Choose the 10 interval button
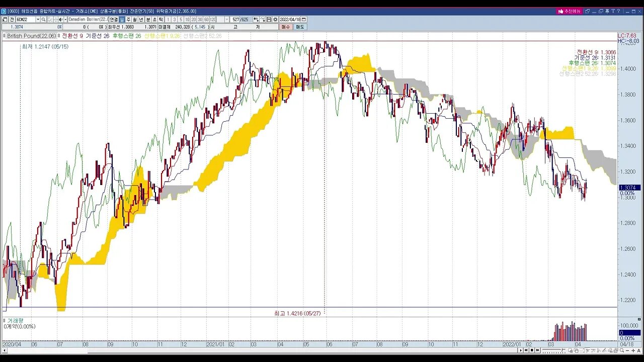This screenshot has height=362, width=644. pos(187,20)
